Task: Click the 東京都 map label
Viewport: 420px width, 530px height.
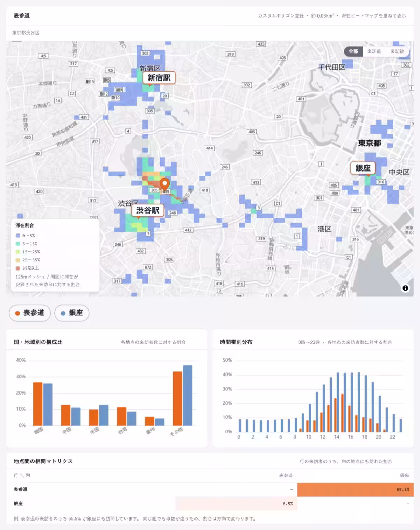Action: [370, 143]
